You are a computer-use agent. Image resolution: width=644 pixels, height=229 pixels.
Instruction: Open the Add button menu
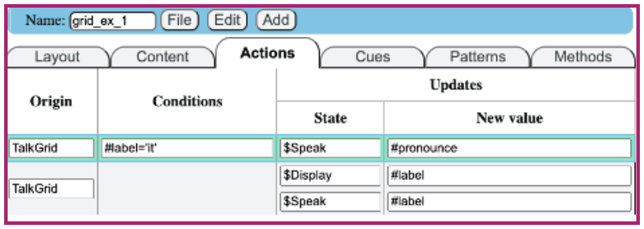click(x=276, y=20)
